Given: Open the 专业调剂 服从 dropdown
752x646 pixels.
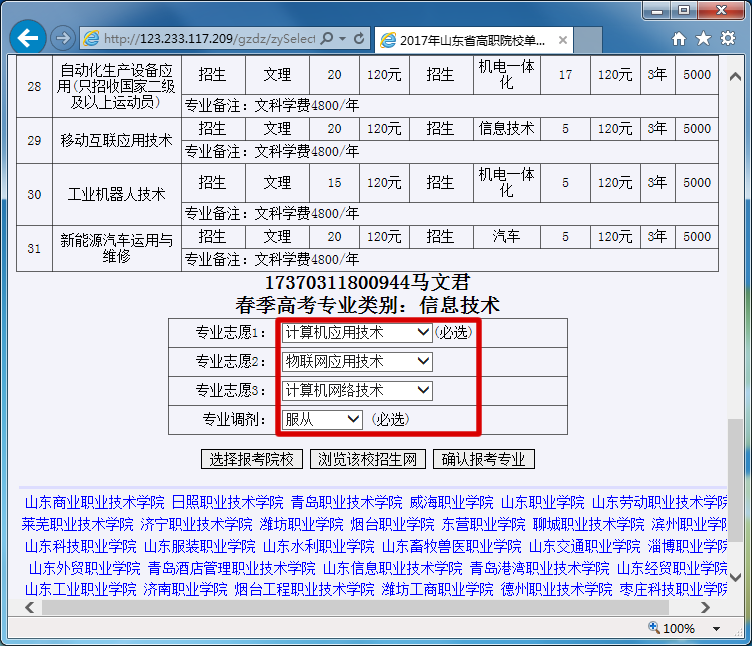Looking at the screenshot, I should coord(322,419).
